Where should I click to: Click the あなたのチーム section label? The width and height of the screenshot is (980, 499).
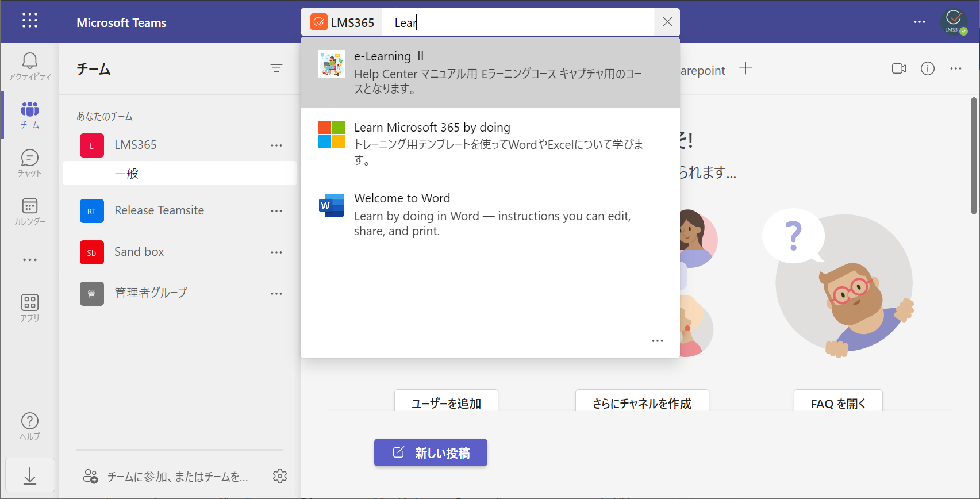(105, 116)
